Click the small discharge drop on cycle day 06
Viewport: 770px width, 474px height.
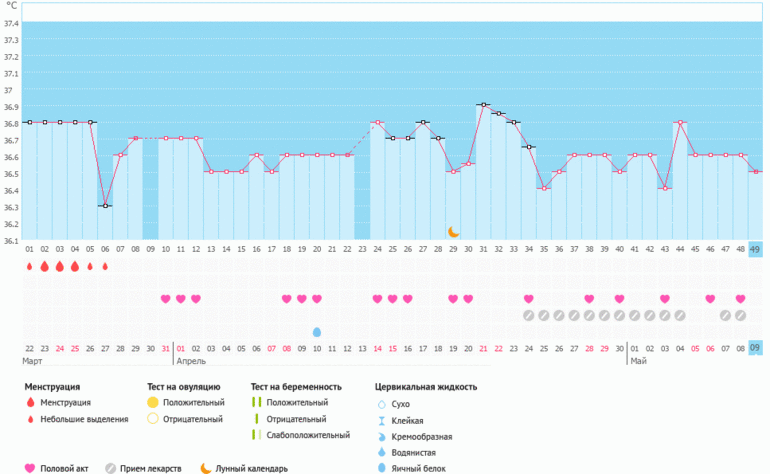click(105, 267)
